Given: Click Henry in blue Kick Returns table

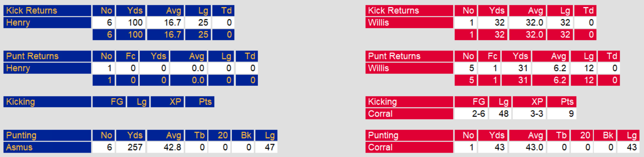Looking at the screenshot, I should pos(18,23).
